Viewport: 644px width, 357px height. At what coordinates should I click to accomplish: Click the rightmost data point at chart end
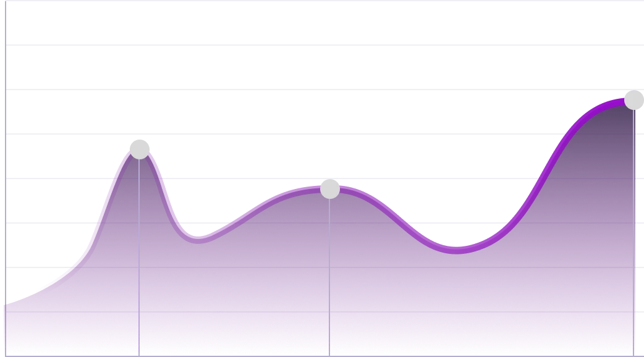pyautogui.click(x=634, y=100)
